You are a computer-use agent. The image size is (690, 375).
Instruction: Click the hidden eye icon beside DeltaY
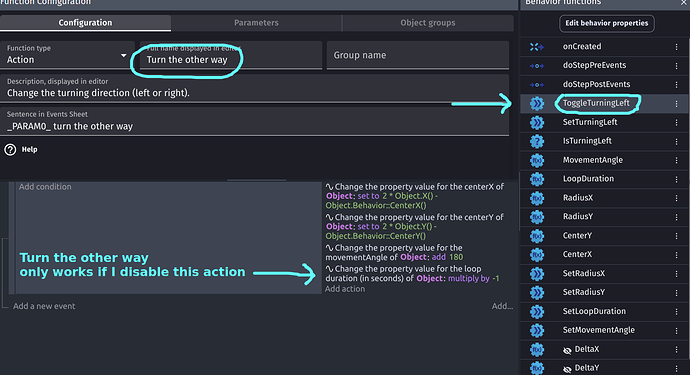(567, 369)
